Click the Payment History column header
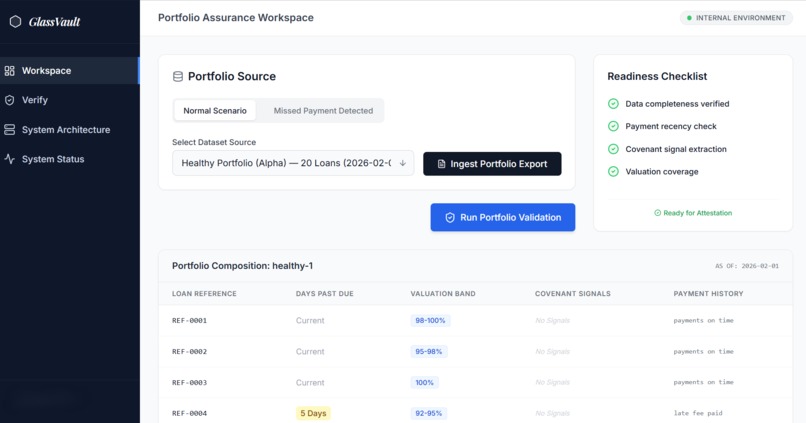Viewport: 806px width, 423px height. (708, 293)
